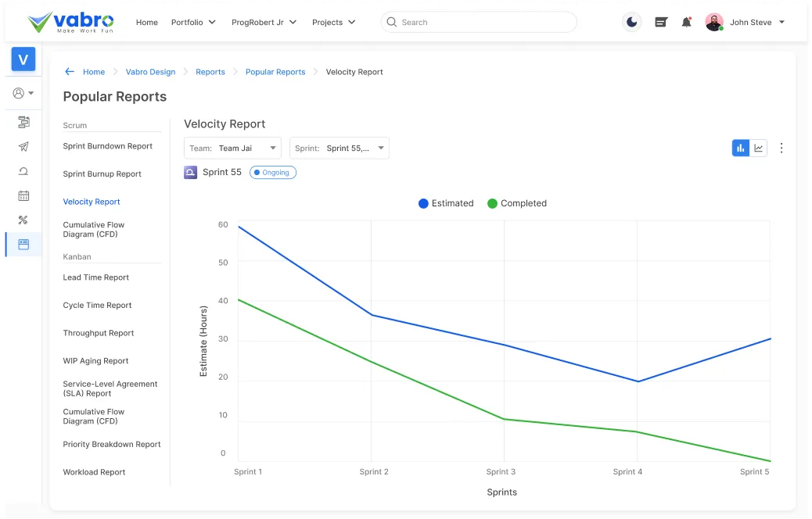812x519 pixels.
Task: Open the Projects menu in the top bar
Action: pyautogui.click(x=333, y=22)
